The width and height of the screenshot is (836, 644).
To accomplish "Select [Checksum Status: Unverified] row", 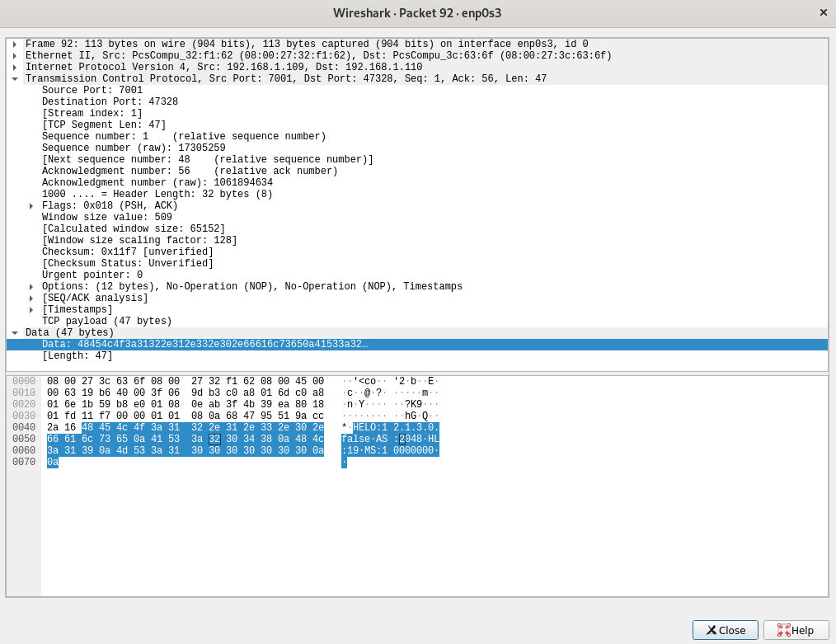I will tap(417, 263).
